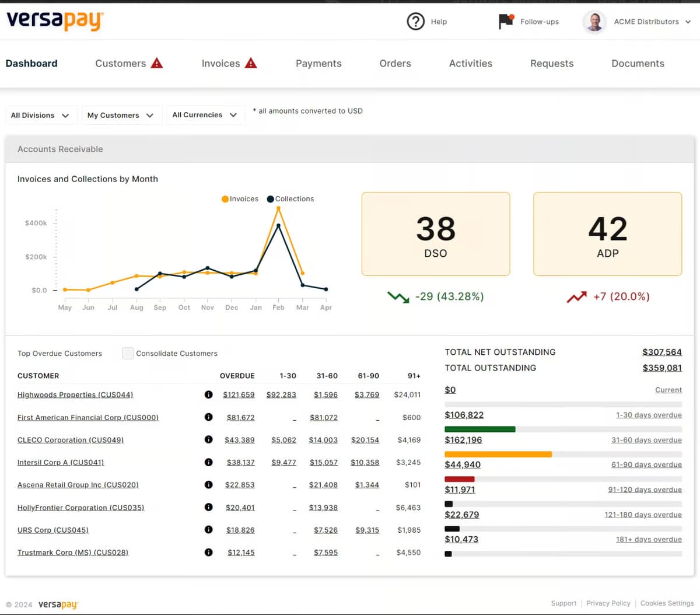The image size is (700, 615).
Task: Open info icon for URS Corp
Action: point(209,530)
